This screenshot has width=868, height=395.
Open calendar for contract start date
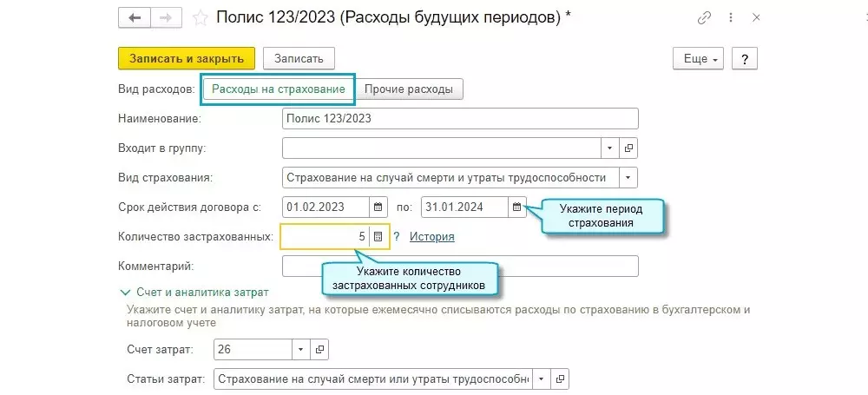[378, 207]
